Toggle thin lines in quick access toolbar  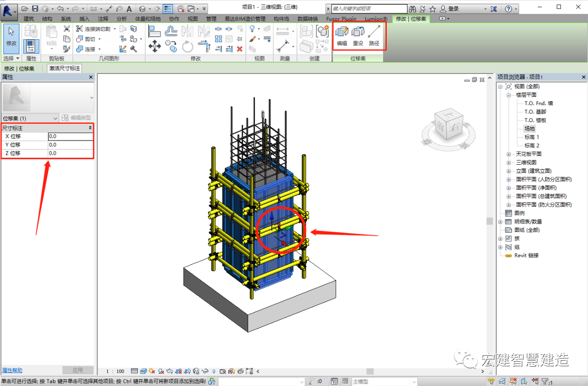pyautogui.click(x=168, y=9)
